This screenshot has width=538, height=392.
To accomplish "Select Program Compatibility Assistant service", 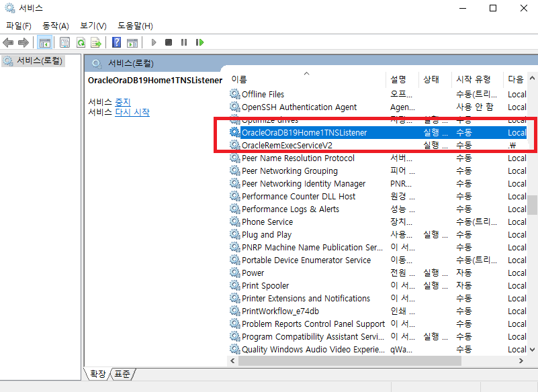I will (312, 336).
